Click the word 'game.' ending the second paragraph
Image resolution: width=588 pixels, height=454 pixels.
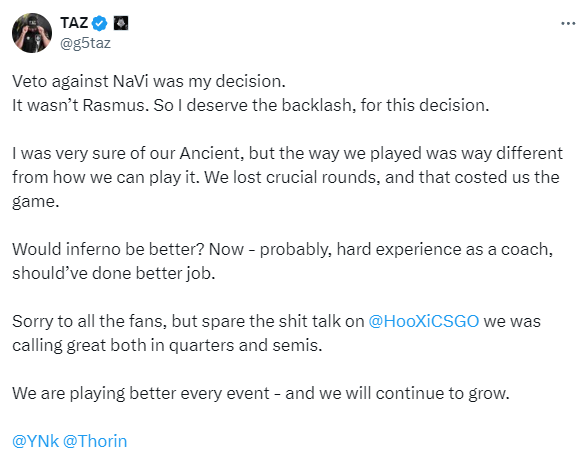point(36,202)
